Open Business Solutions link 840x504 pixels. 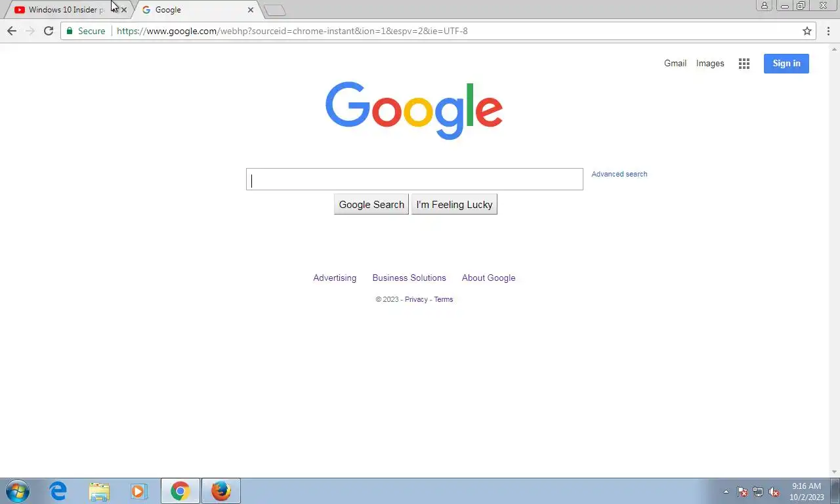409,278
